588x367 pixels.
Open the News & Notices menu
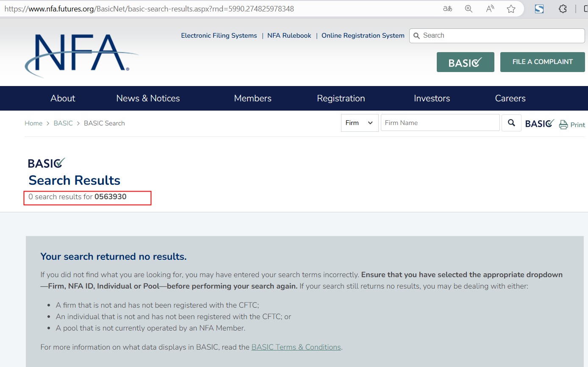click(x=148, y=98)
